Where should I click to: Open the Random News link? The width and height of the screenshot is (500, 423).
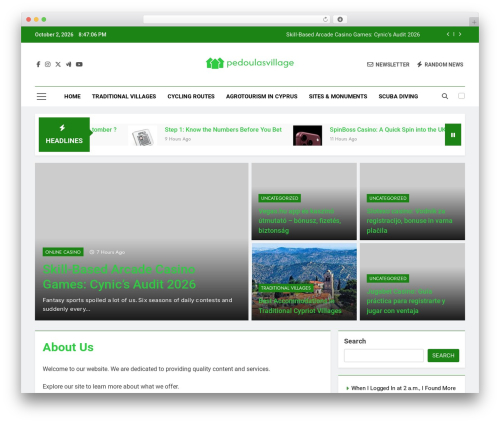click(x=440, y=64)
